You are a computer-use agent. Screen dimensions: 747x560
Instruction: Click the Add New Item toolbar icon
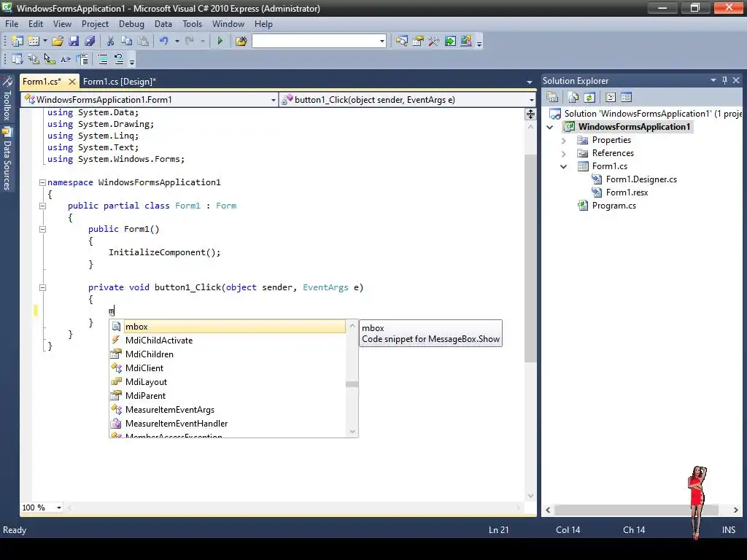[x=34, y=41]
